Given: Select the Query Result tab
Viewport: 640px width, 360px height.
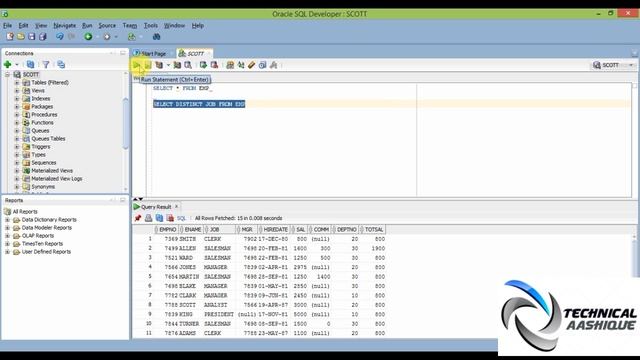Looking at the screenshot, I should tap(156, 207).
